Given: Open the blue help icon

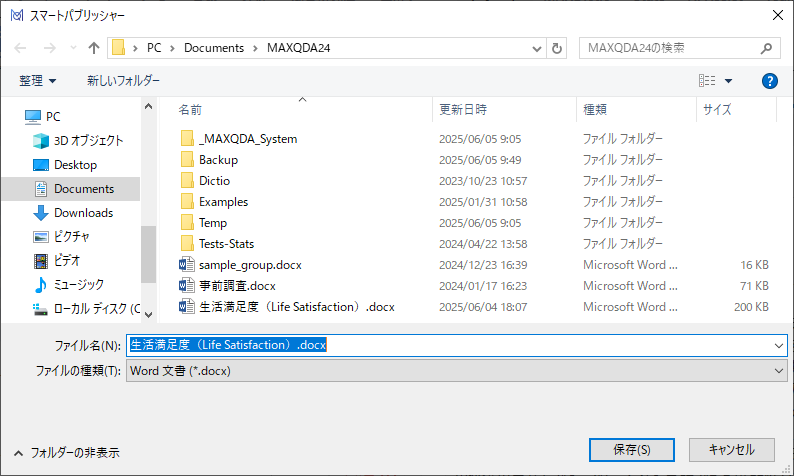Looking at the screenshot, I should click(770, 81).
